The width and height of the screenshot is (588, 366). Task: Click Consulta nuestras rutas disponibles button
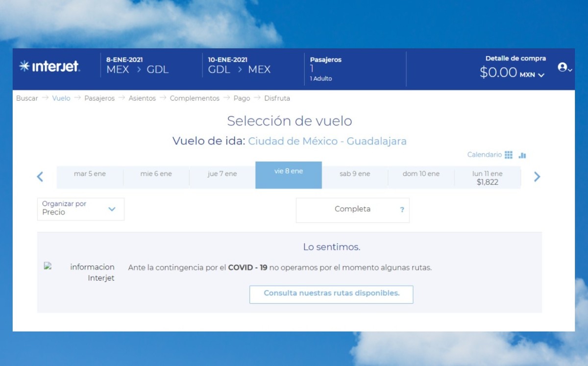point(331,294)
